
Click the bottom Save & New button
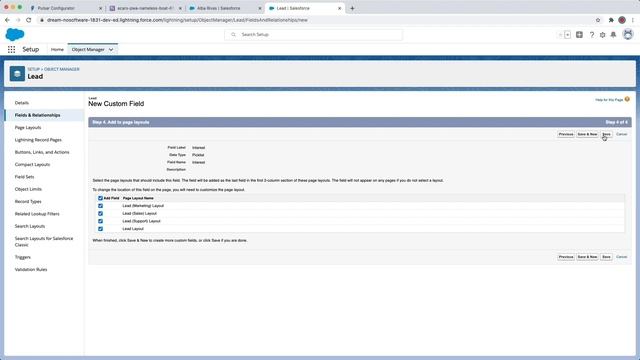pos(587,257)
